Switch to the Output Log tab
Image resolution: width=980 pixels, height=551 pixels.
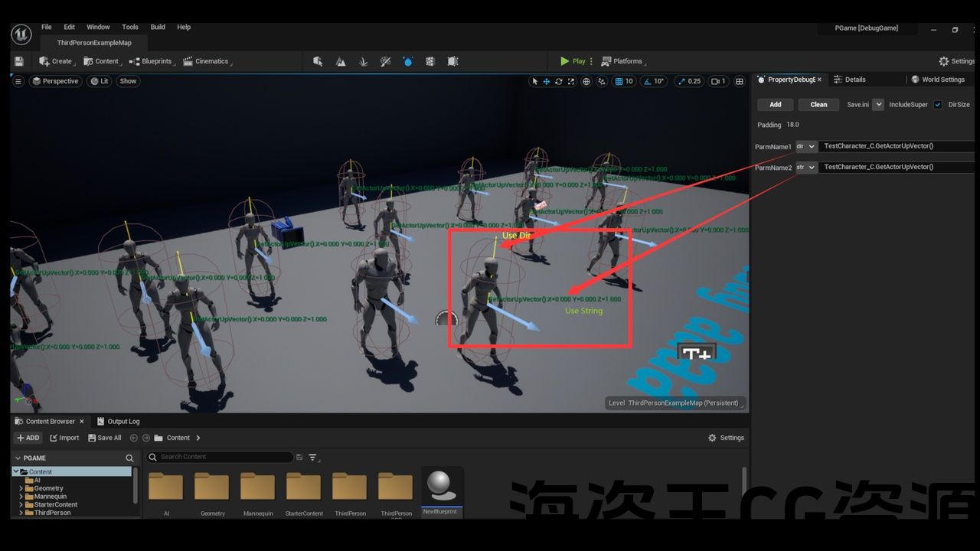[122, 421]
